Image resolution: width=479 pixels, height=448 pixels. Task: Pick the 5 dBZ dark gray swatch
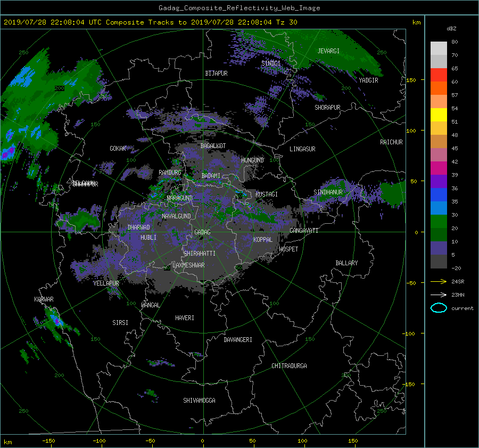click(439, 261)
